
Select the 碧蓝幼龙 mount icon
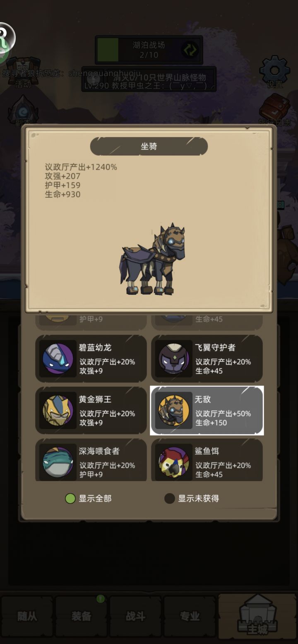pos(58,358)
